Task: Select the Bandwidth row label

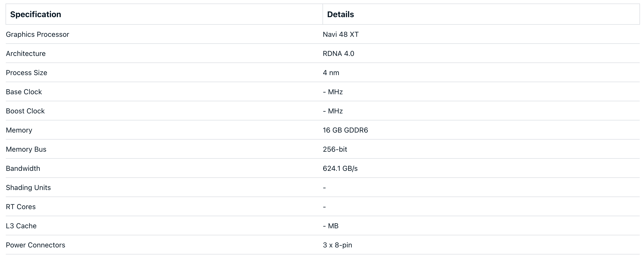Action: click(23, 168)
